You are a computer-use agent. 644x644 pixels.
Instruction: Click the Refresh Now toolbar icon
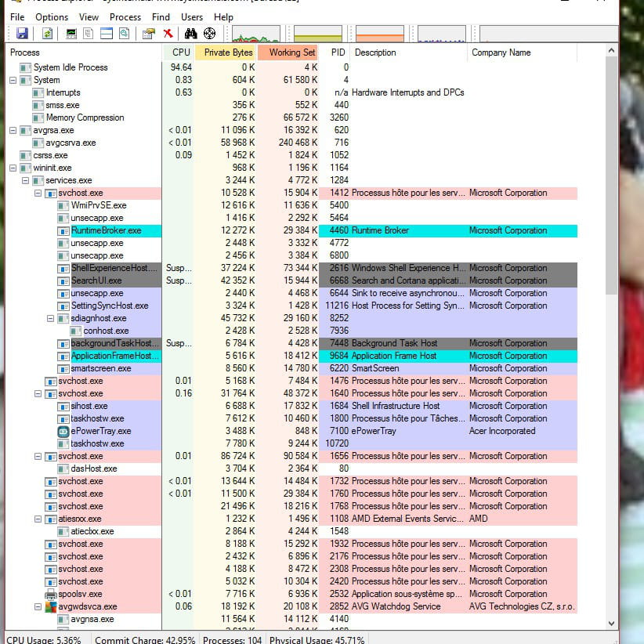tap(47, 33)
